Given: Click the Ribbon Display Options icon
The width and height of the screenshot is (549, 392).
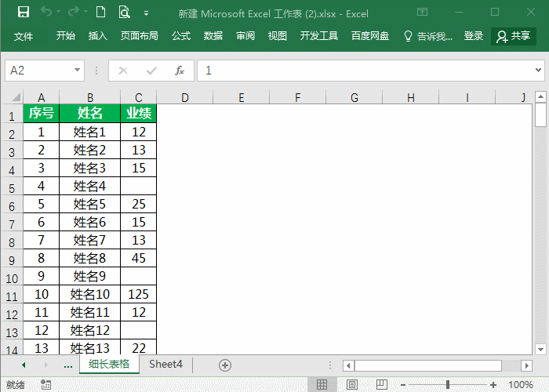Looking at the screenshot, I should point(422,13).
